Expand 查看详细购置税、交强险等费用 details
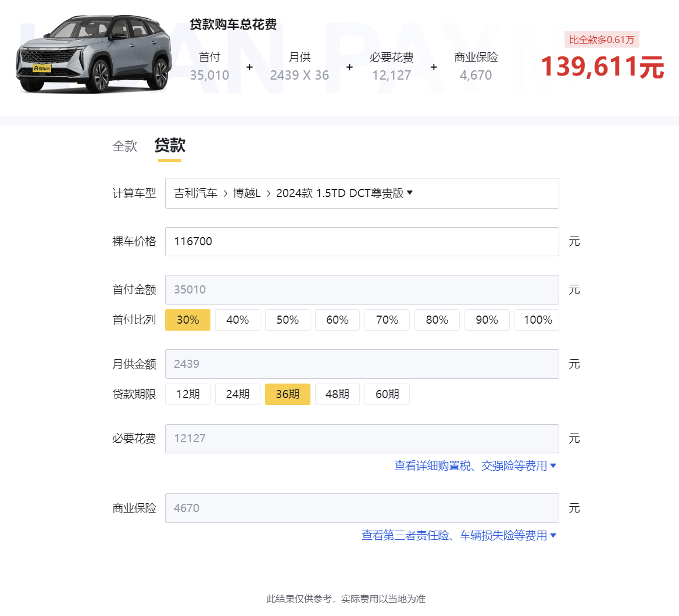The image size is (679, 616). pos(475,466)
